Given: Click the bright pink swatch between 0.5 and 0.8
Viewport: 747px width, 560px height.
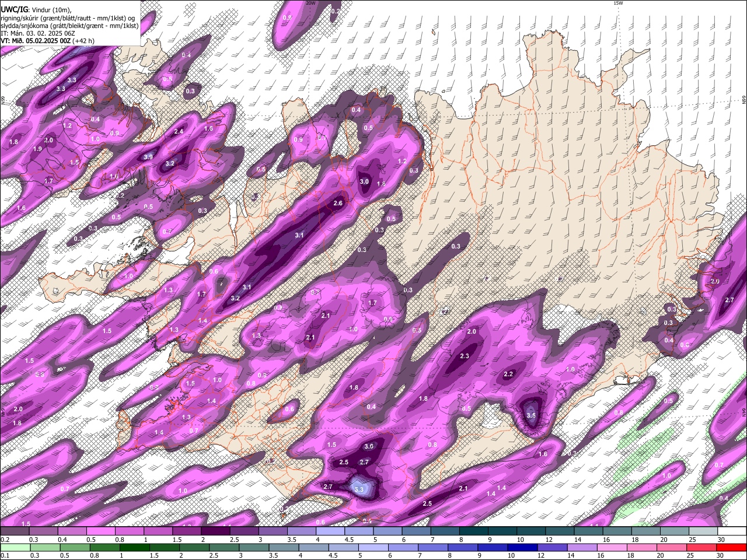Looking at the screenshot, I should pos(100,531).
